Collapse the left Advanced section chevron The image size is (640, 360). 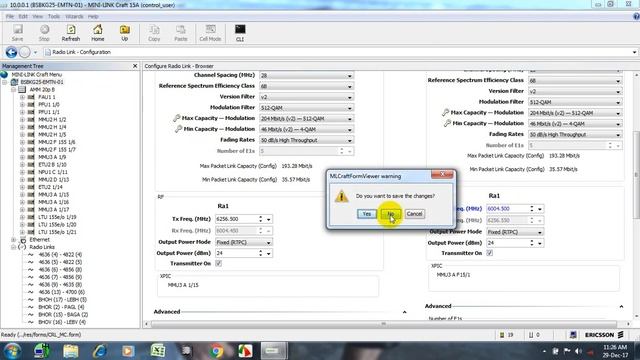click(x=404, y=312)
